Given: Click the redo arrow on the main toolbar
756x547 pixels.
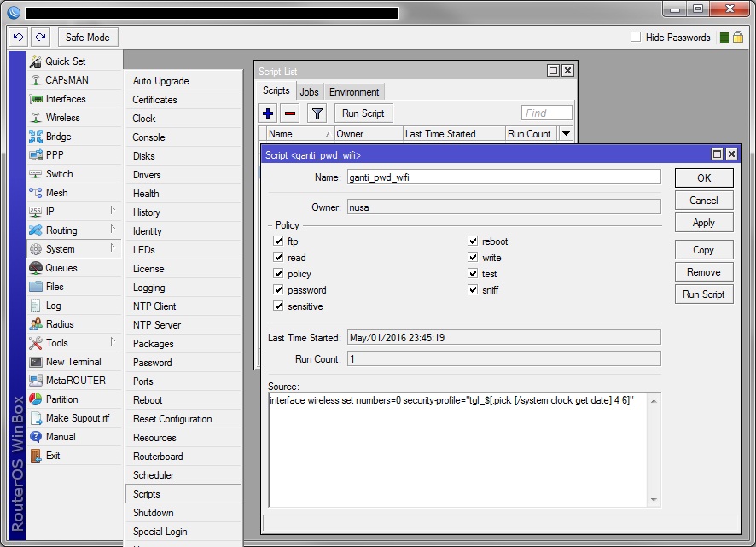Looking at the screenshot, I should click(40, 37).
